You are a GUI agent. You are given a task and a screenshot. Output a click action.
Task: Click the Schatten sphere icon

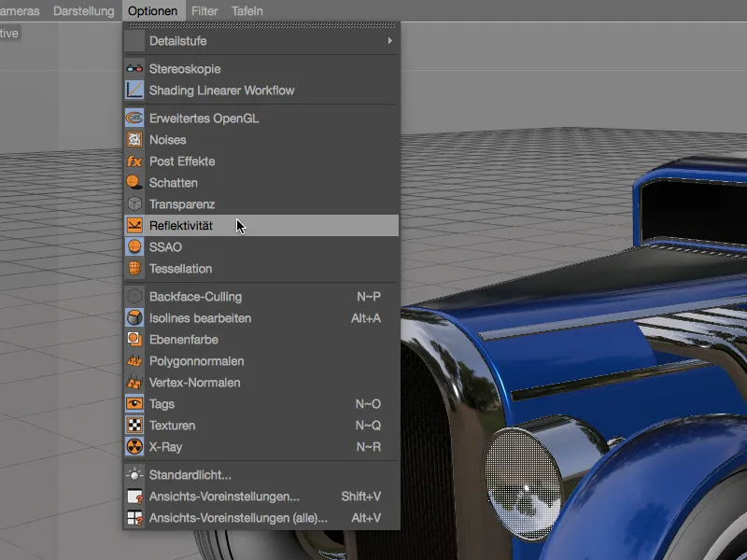coord(134,182)
